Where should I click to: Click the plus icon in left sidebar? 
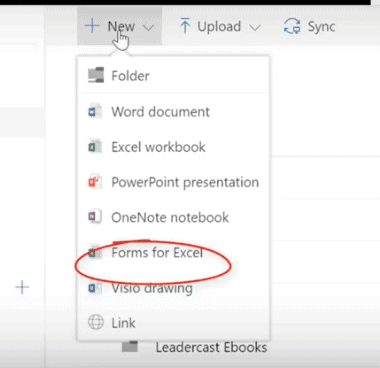(22, 287)
